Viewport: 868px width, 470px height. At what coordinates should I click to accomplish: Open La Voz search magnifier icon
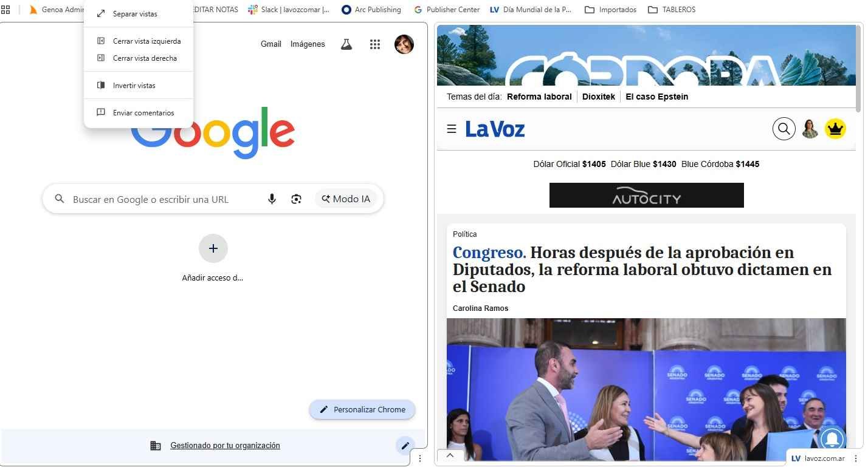tap(784, 129)
